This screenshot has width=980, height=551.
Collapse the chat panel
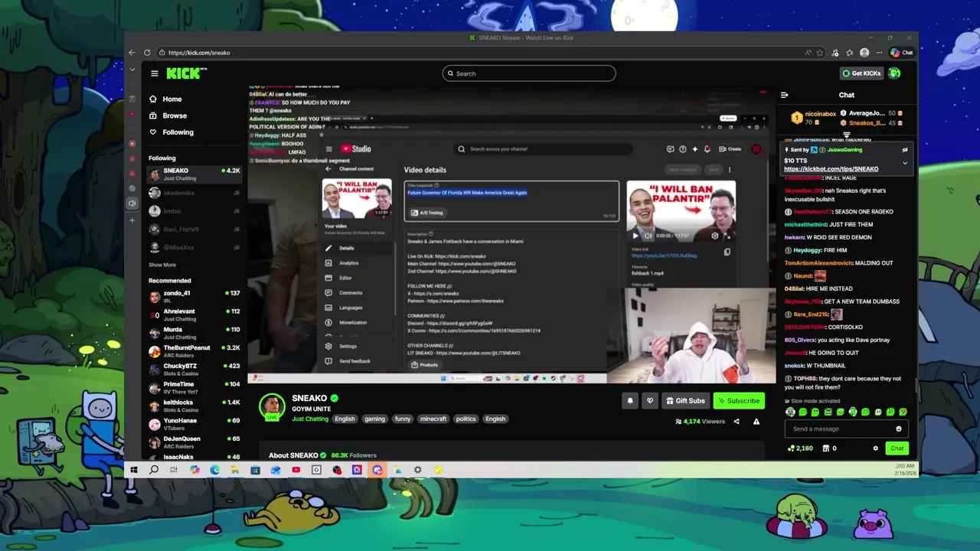click(x=784, y=95)
